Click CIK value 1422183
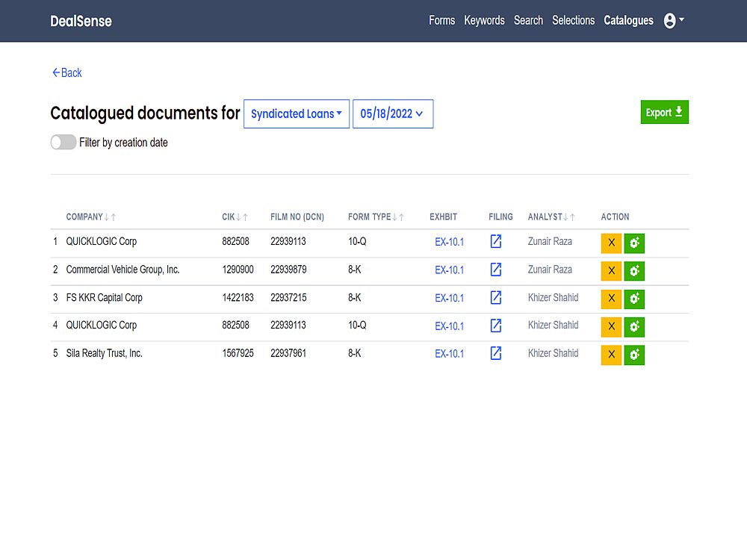 pos(238,298)
